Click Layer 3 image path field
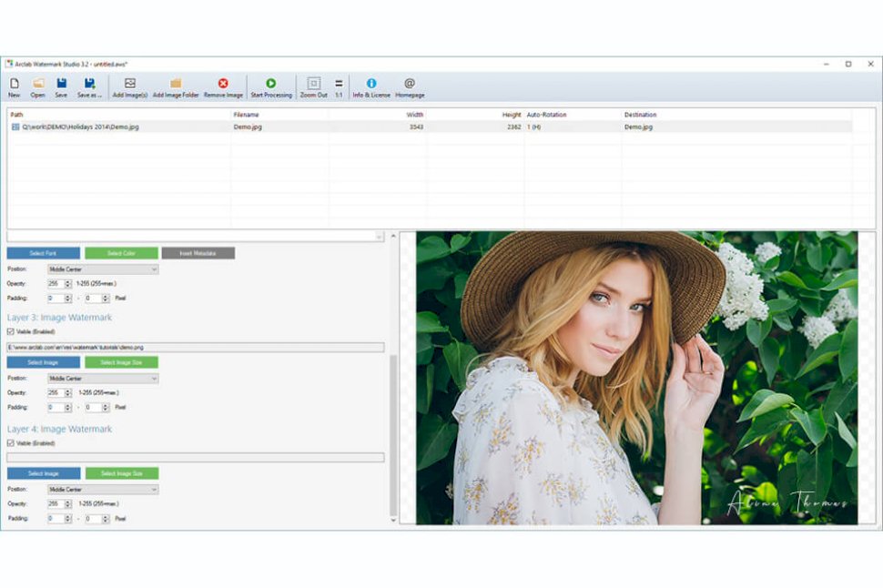This screenshot has width=883, height=588. [196, 348]
